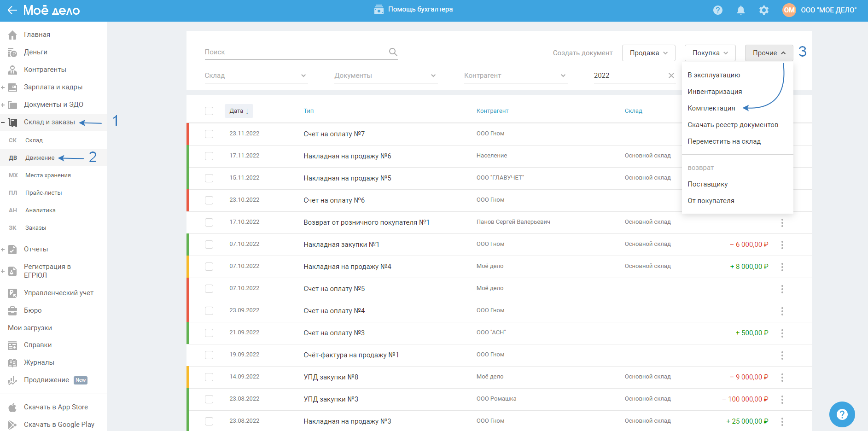The width and height of the screenshot is (868, 431).
Task: Open the notifications bell icon
Action: click(x=740, y=10)
